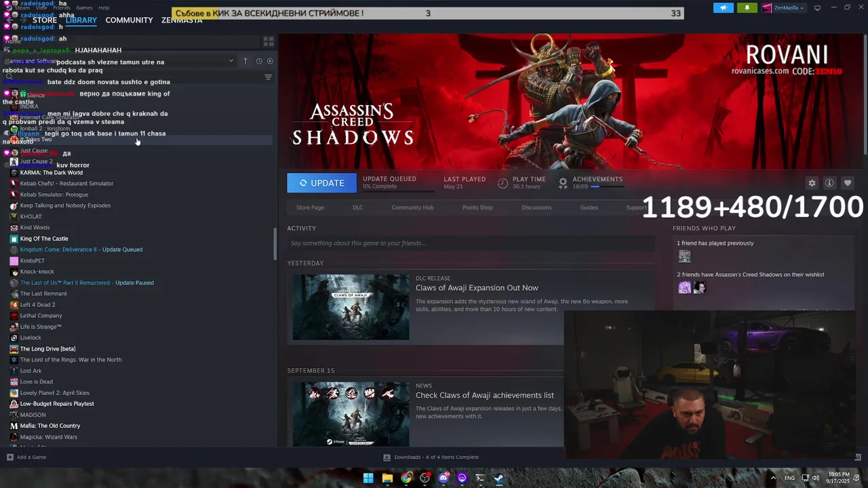868x488 pixels.
Task: Open game settings gear icon
Action: click(x=812, y=183)
